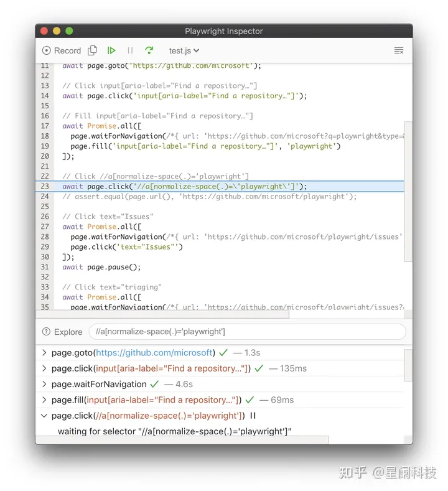
Task: Expand the page.waitForNavigation log entry
Action: (x=44, y=384)
